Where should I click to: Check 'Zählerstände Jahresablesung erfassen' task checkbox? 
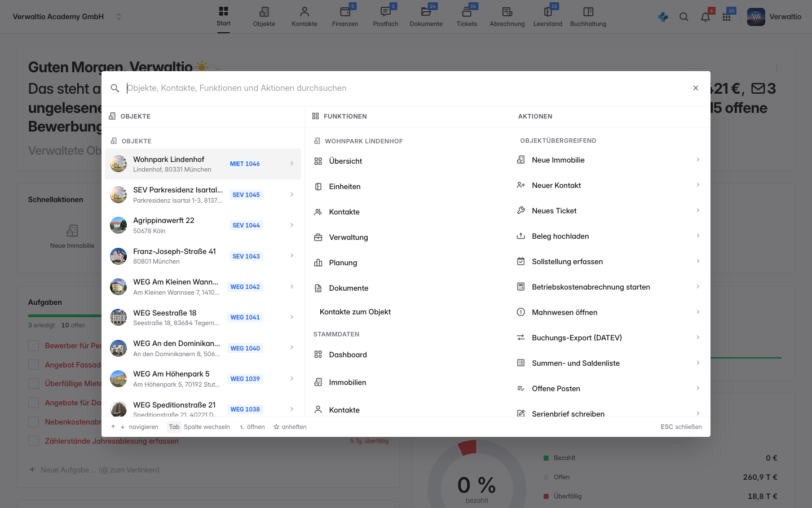click(x=34, y=441)
